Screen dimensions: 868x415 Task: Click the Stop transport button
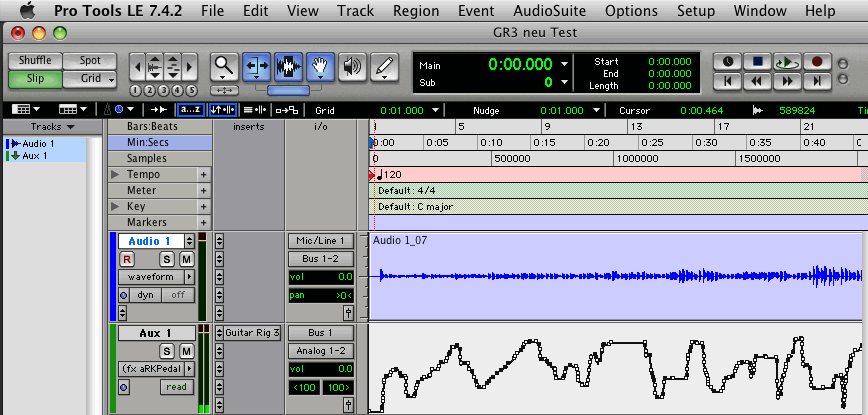point(758,61)
